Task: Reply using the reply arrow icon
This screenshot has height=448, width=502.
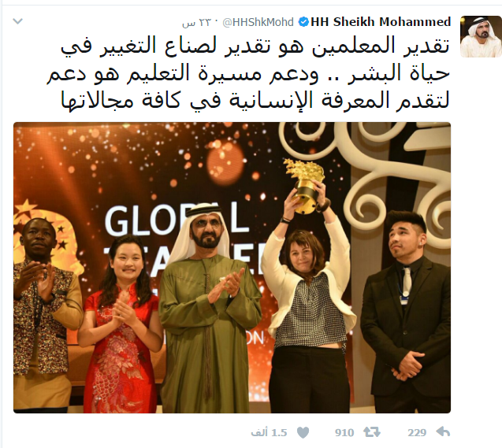Action: click(x=443, y=432)
